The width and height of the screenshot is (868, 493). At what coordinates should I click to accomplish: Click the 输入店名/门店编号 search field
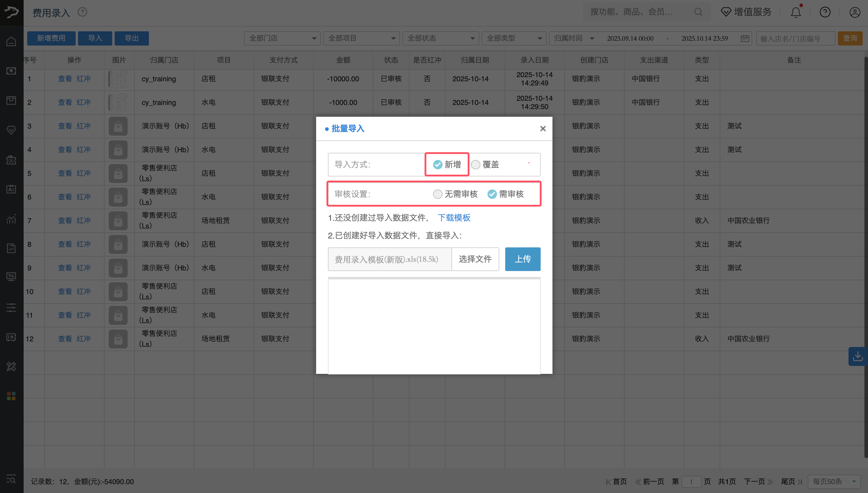click(795, 39)
